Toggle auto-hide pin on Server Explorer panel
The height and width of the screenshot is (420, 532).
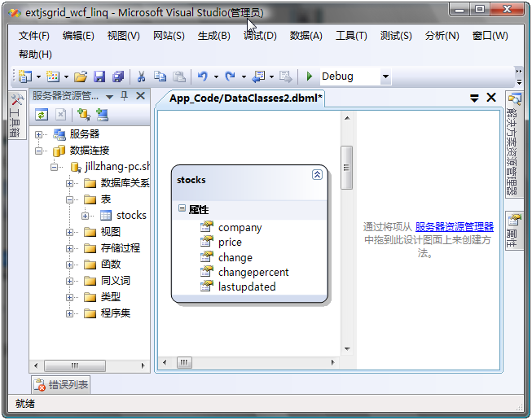tap(125, 96)
